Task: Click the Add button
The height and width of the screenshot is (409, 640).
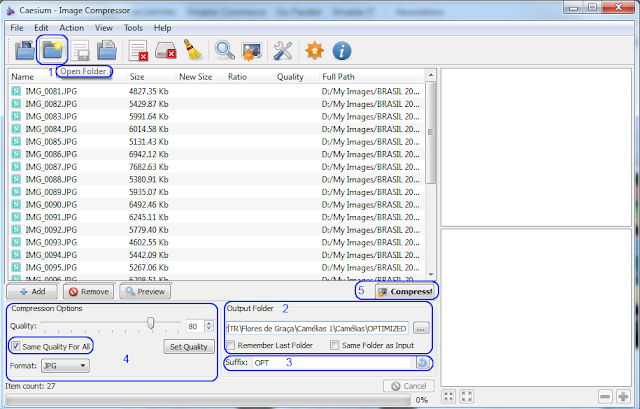Action: pos(33,291)
